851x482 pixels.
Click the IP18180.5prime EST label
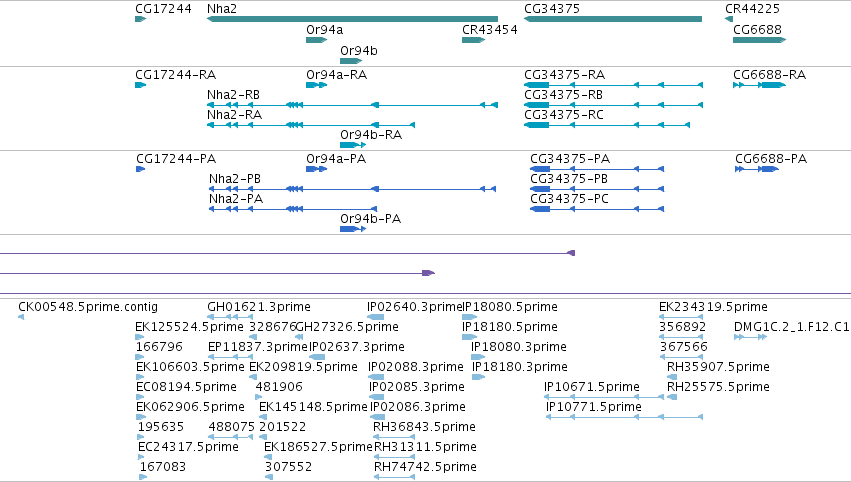coord(510,327)
